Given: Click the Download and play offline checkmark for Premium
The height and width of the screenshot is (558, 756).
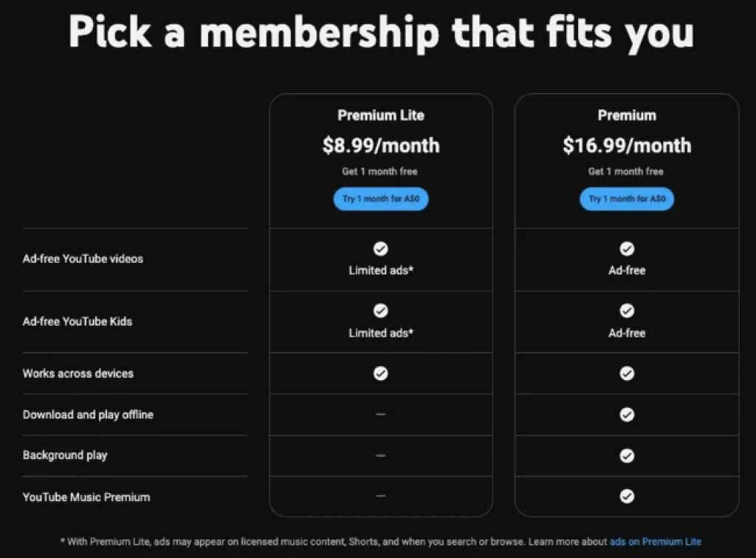Looking at the screenshot, I should point(627,414).
